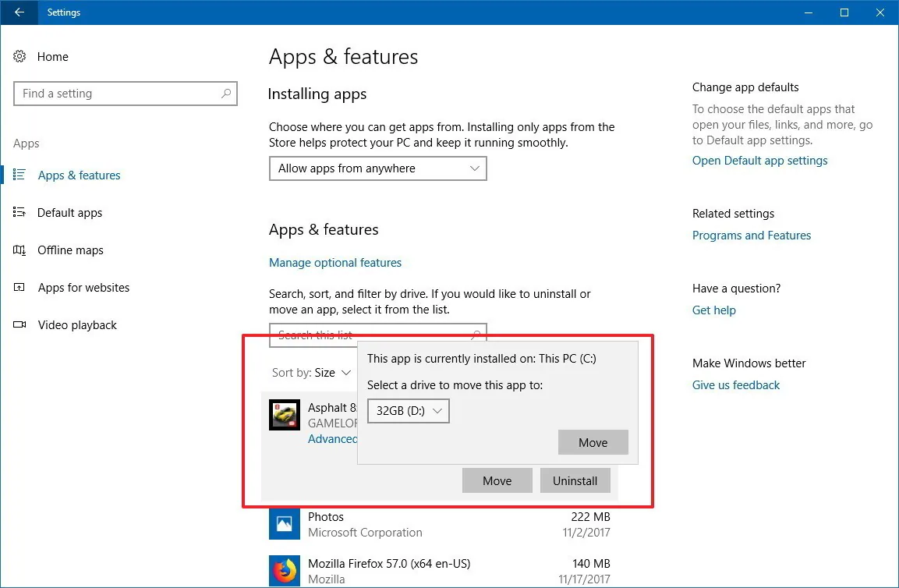Screen dimensions: 899x588
Task: Click the Move button beside Uninstall
Action: (x=497, y=480)
